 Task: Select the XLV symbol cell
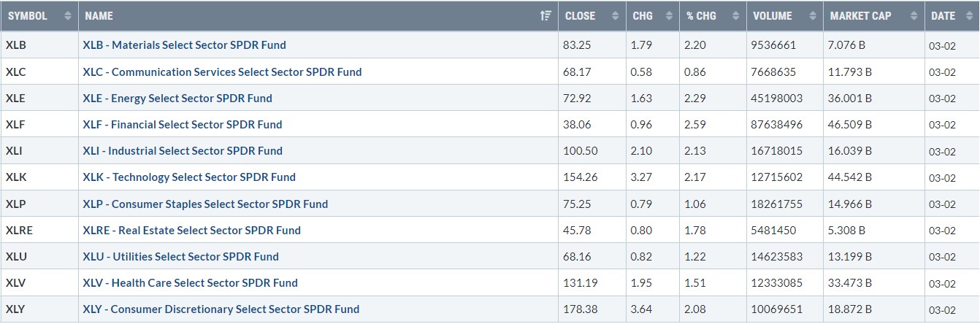tap(17, 283)
